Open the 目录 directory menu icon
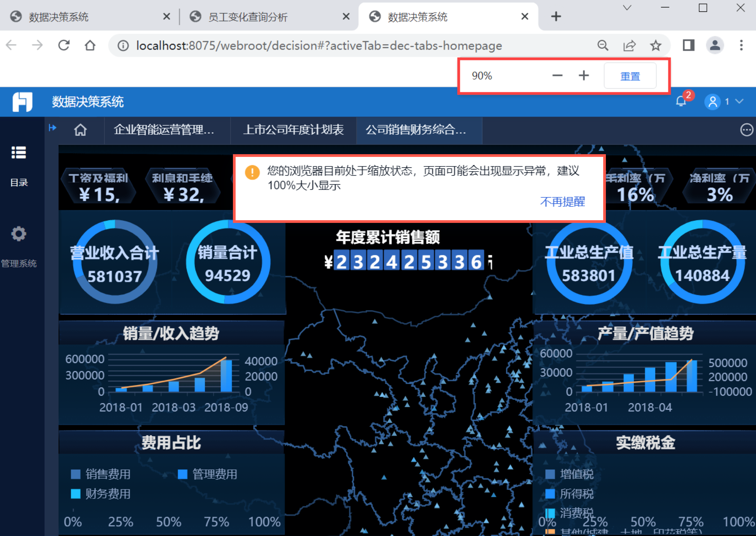This screenshot has height=536, width=756. pyautogui.click(x=19, y=153)
